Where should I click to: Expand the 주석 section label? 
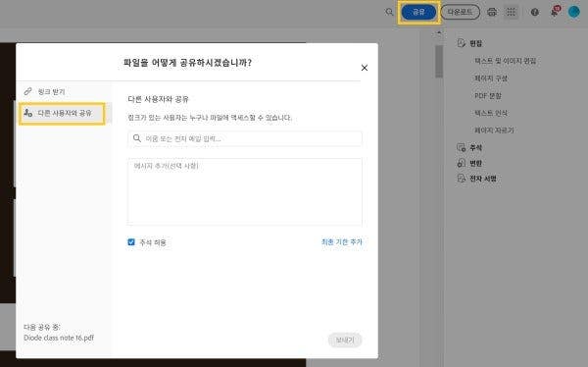(x=476, y=148)
